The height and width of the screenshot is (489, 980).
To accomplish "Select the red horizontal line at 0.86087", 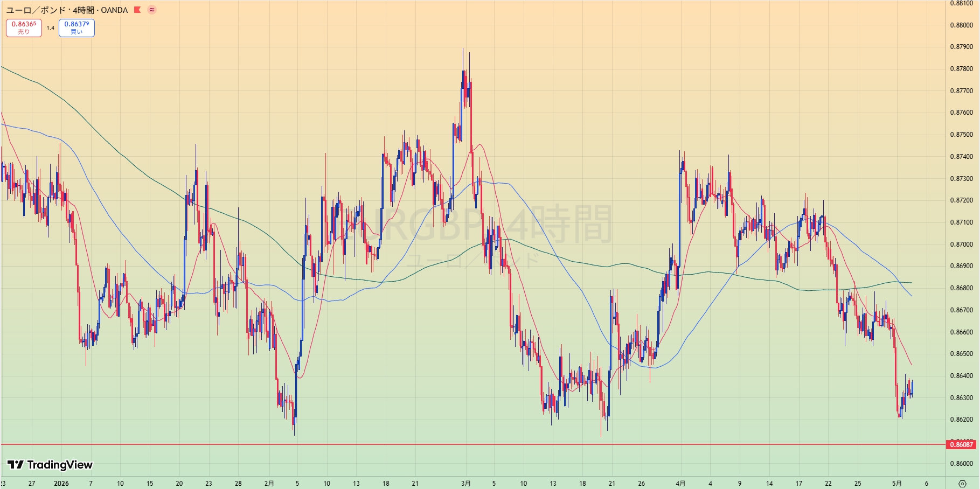I will click(x=473, y=444).
